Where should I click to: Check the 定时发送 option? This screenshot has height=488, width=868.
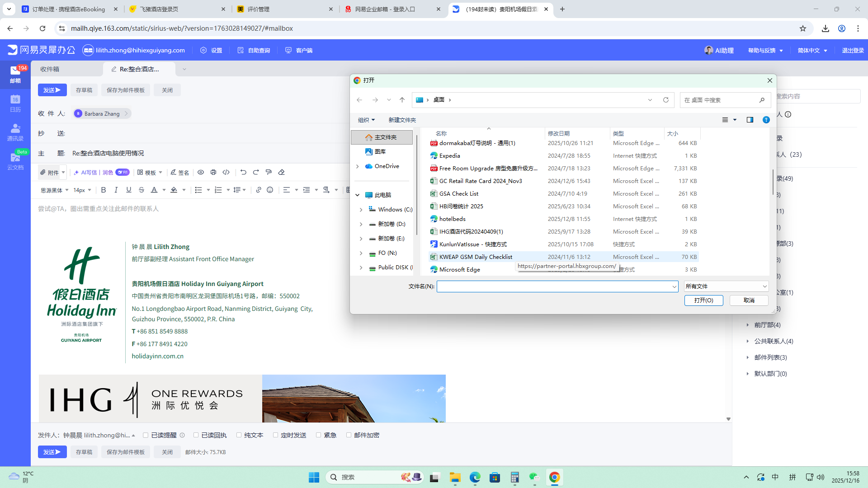pos(275,435)
